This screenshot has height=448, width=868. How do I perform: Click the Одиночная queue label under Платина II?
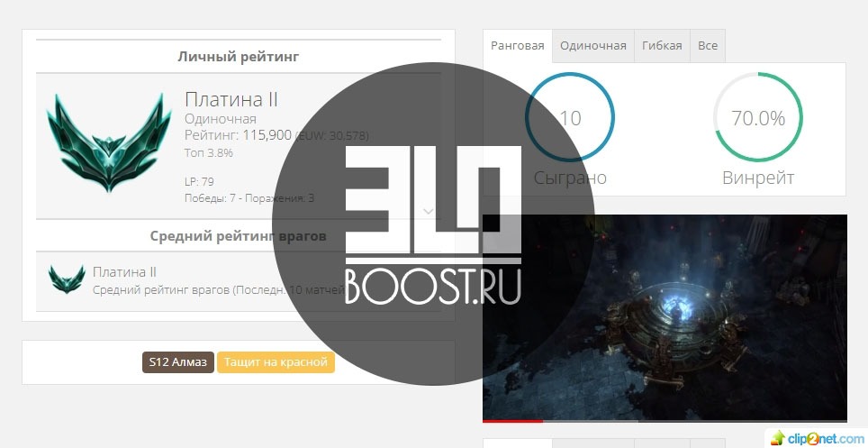(x=221, y=119)
